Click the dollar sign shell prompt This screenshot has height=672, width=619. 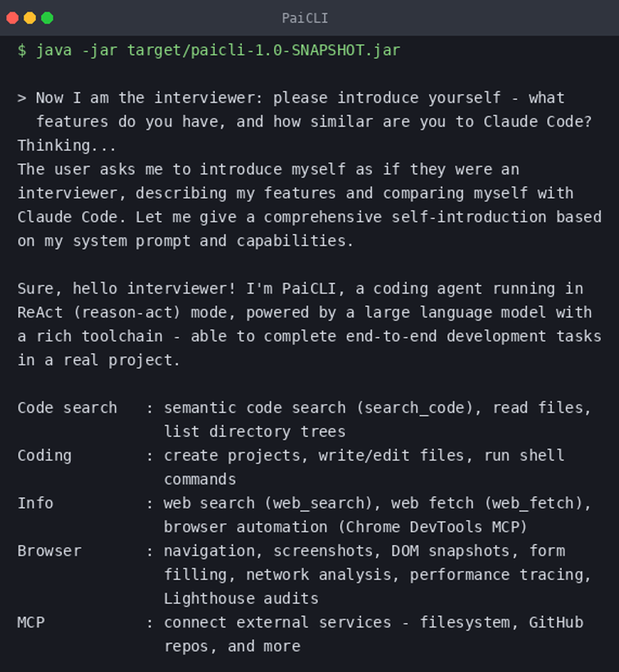coord(22,50)
